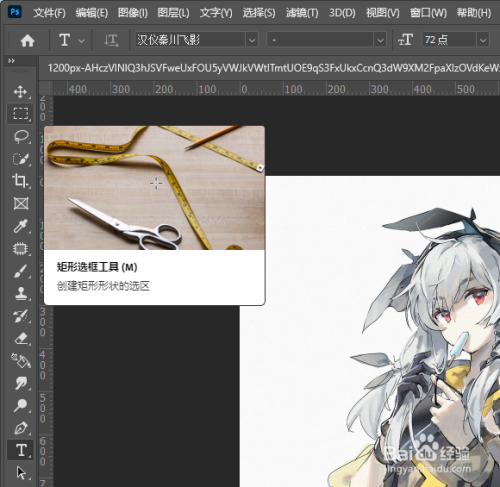Screen dimensions: 500x487
Task: Select the Pen tool
Action: (x=21, y=428)
